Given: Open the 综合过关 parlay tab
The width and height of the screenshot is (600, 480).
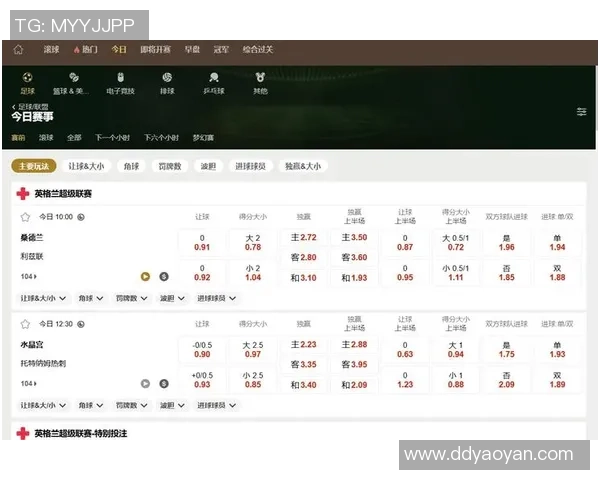Looking at the screenshot, I should click(x=258, y=49).
